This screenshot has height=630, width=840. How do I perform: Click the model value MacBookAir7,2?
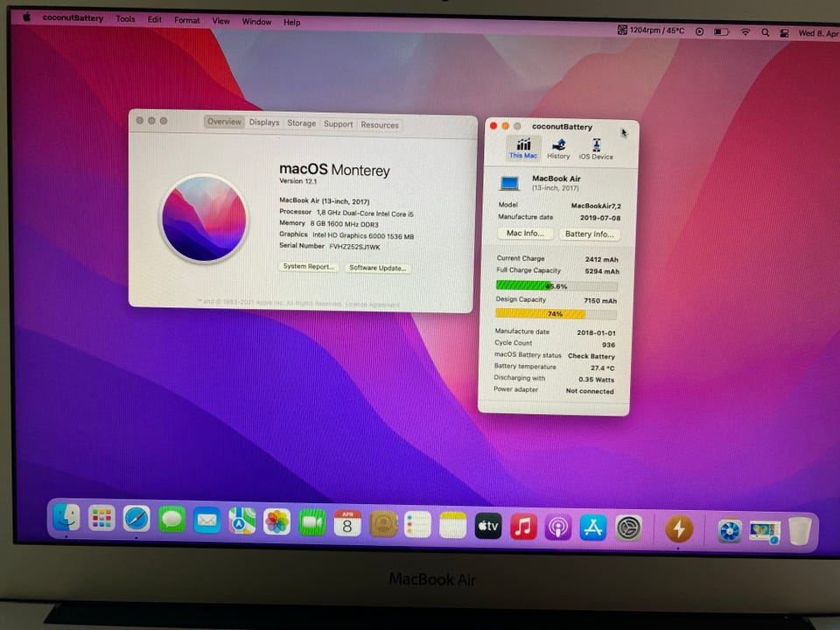pos(596,206)
